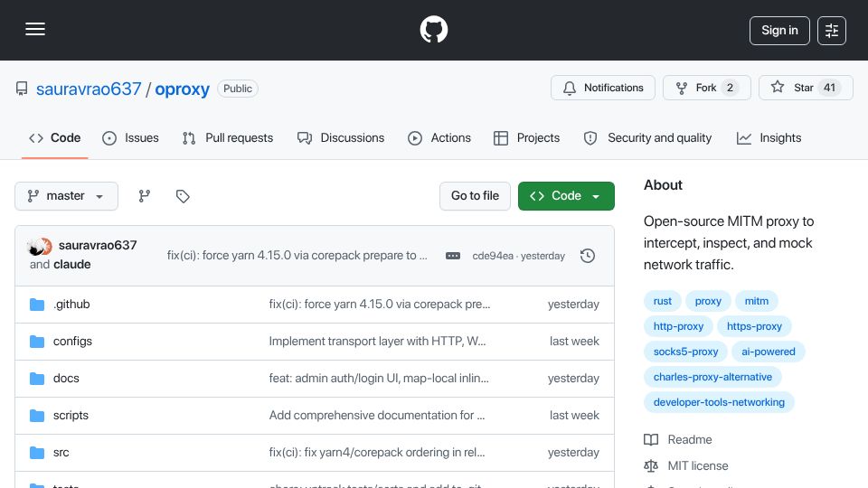Select the rust topic tag

663,301
